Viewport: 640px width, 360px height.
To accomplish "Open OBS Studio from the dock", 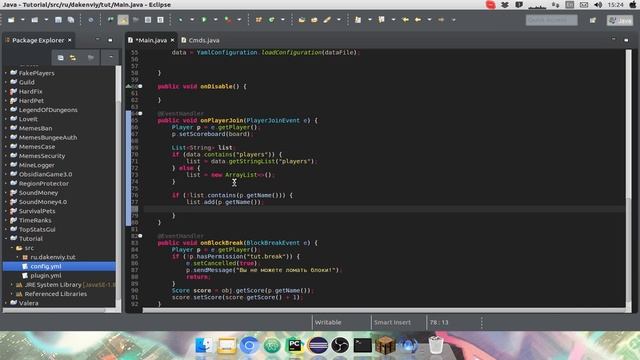I will click(340, 345).
